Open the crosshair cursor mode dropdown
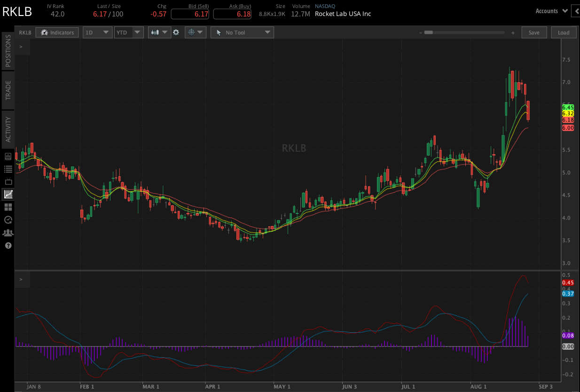 click(x=195, y=32)
